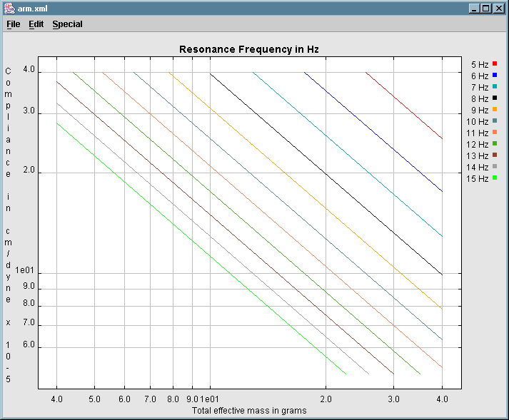Viewport: 509px width, 420px height.
Task: Click the orange 9 Hz legend swatch
Action: pyautogui.click(x=495, y=109)
